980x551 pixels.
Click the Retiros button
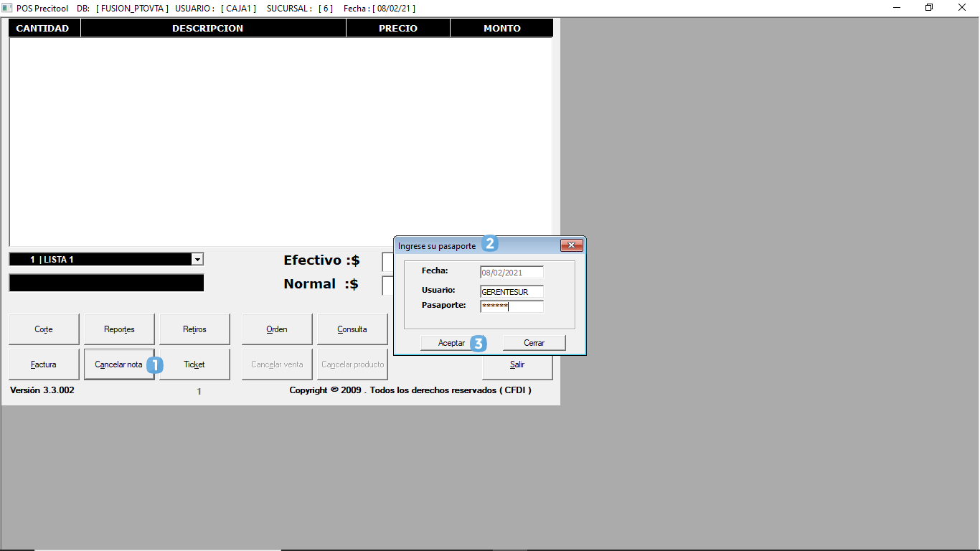pyautogui.click(x=194, y=329)
